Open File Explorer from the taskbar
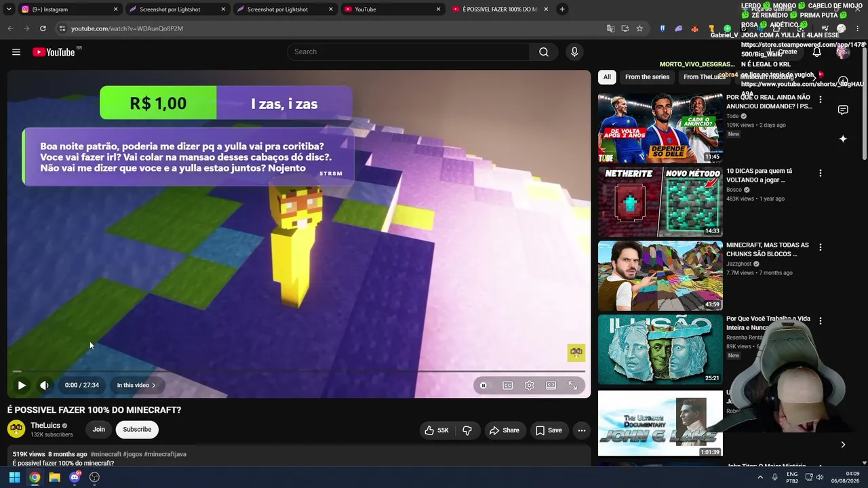Screen dimensions: 868x488 coord(54,477)
